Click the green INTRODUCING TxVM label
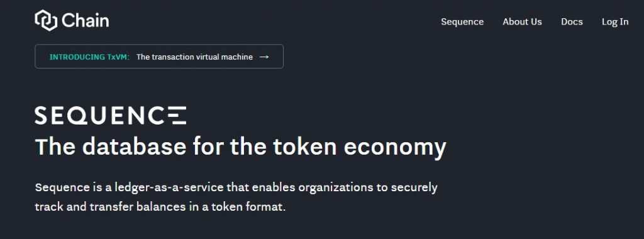Viewport: 644px width, 239px height. [89, 57]
